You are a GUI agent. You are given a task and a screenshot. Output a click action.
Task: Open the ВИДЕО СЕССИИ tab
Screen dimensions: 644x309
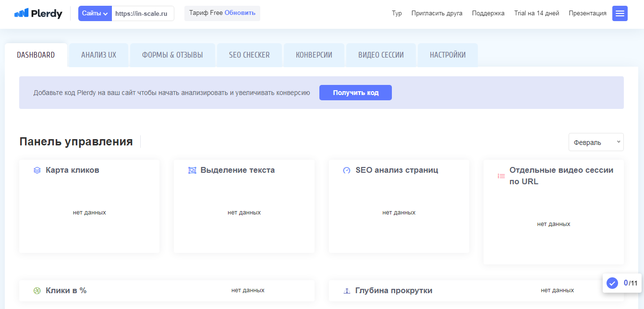coord(381,55)
